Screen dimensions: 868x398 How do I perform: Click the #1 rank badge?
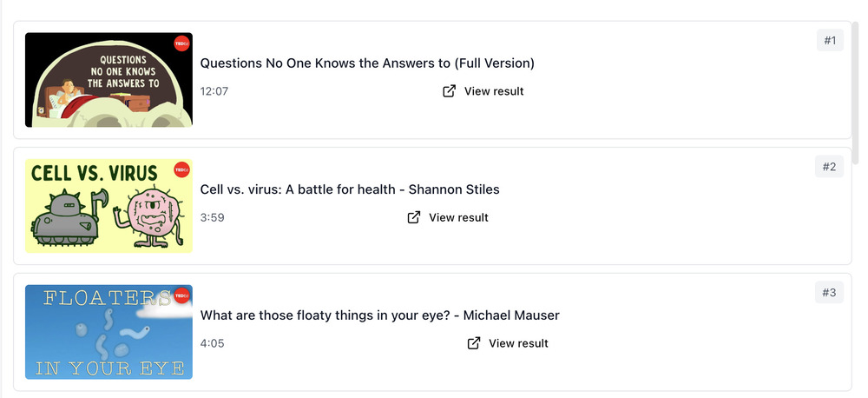830,41
